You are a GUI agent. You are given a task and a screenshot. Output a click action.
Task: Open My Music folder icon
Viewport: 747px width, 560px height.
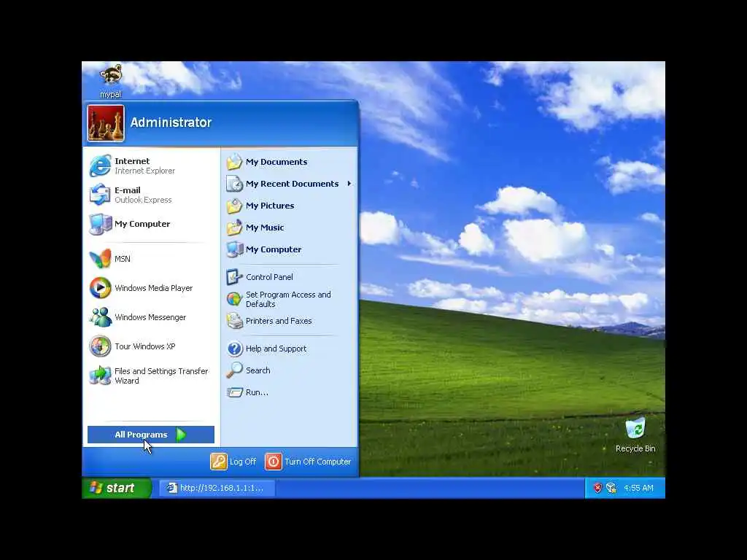click(x=234, y=227)
